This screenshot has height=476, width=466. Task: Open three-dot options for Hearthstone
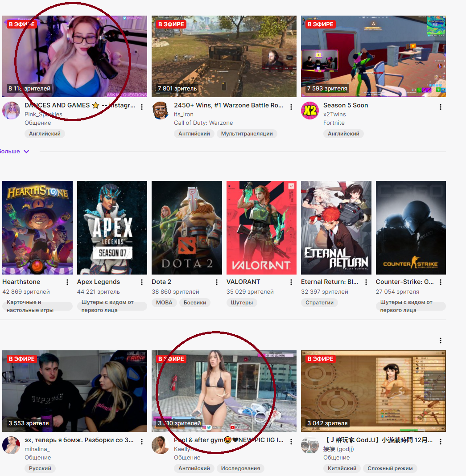(67, 282)
